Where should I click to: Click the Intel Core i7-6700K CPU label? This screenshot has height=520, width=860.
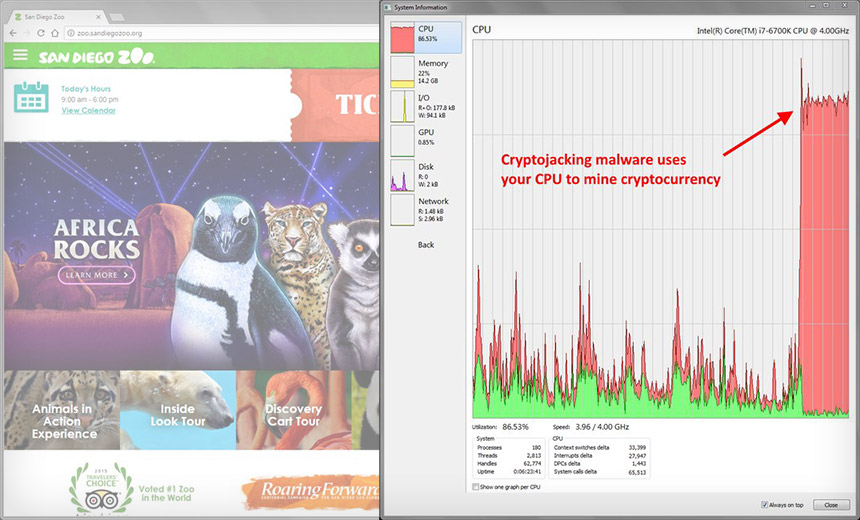(773, 31)
